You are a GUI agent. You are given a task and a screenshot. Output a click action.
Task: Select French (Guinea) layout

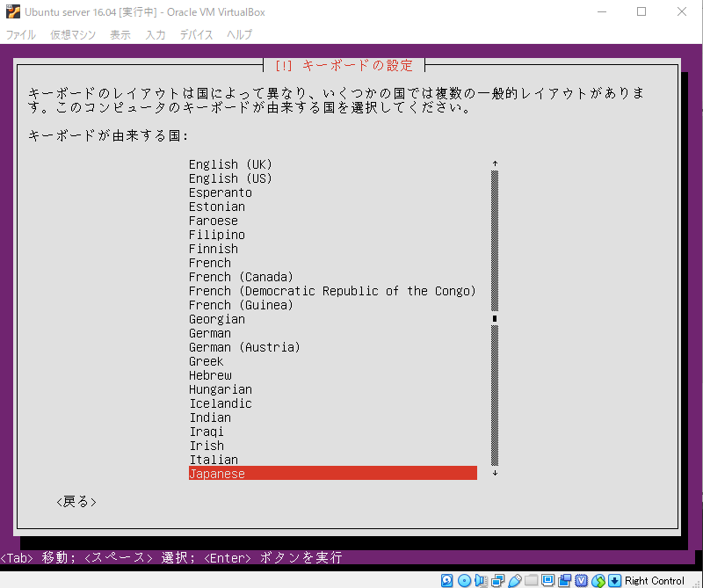pos(333,305)
